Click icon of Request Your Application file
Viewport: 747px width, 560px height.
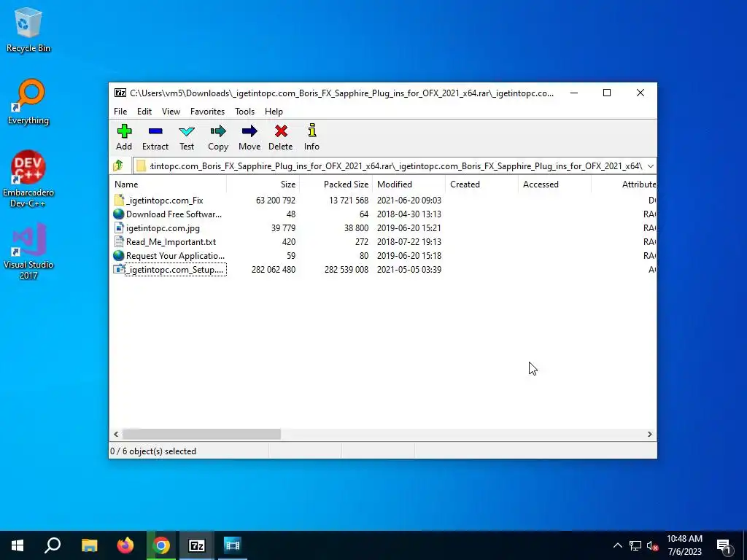119,255
